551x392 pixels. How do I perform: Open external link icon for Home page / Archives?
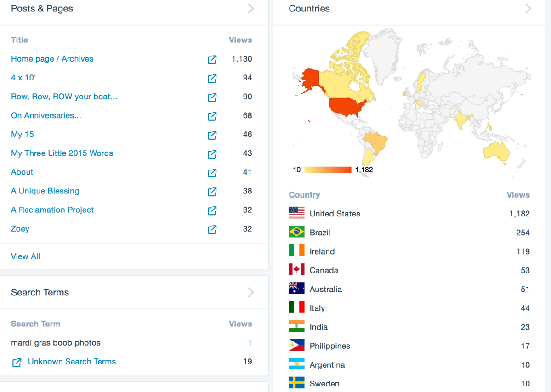click(212, 59)
